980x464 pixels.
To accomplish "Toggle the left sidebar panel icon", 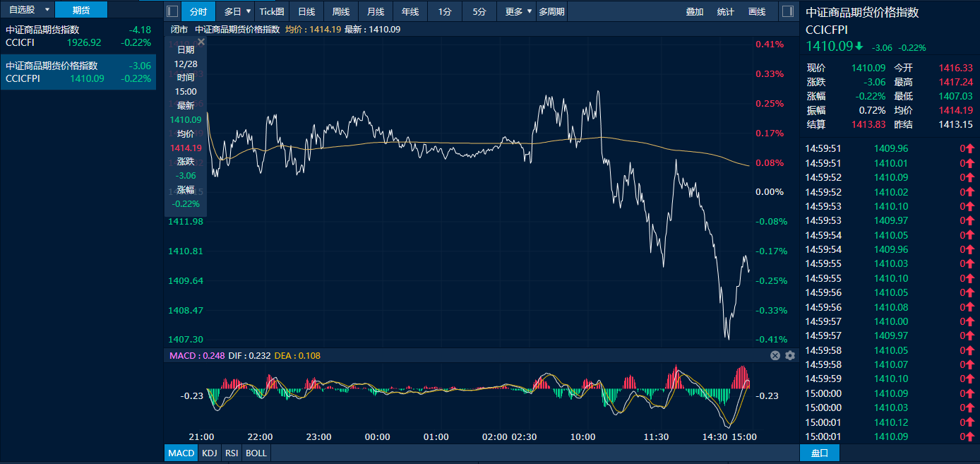I will (x=172, y=11).
